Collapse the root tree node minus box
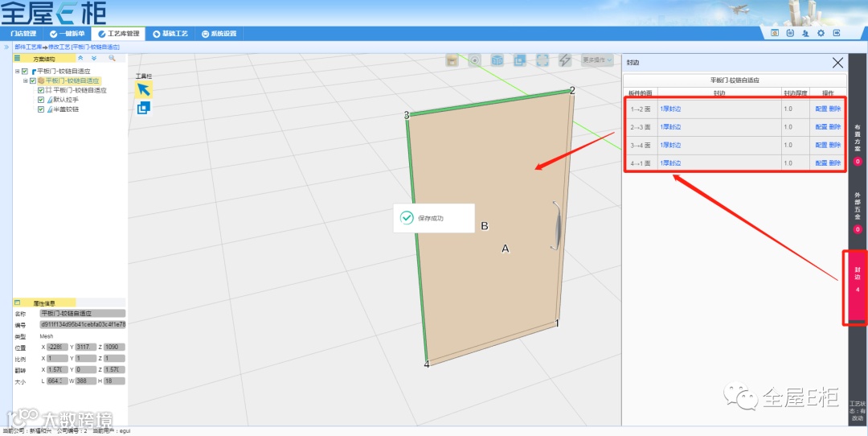Image resolution: width=868 pixels, height=436 pixels. [x=17, y=72]
